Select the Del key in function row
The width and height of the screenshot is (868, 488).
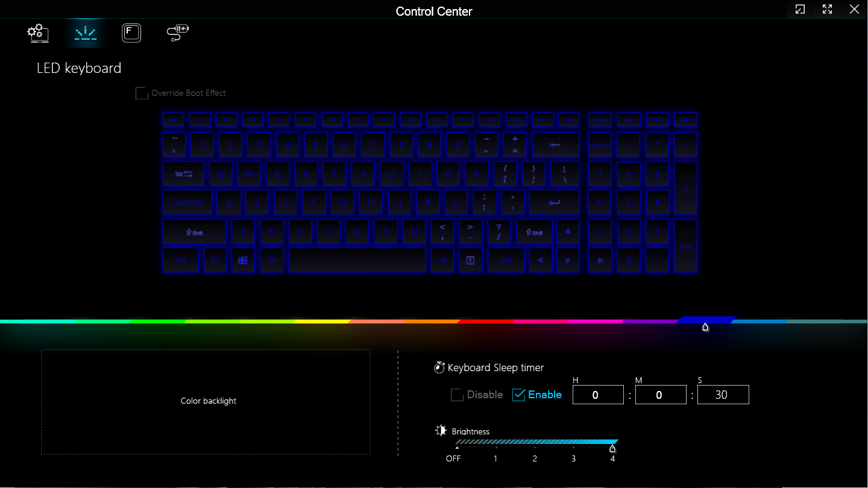point(569,120)
